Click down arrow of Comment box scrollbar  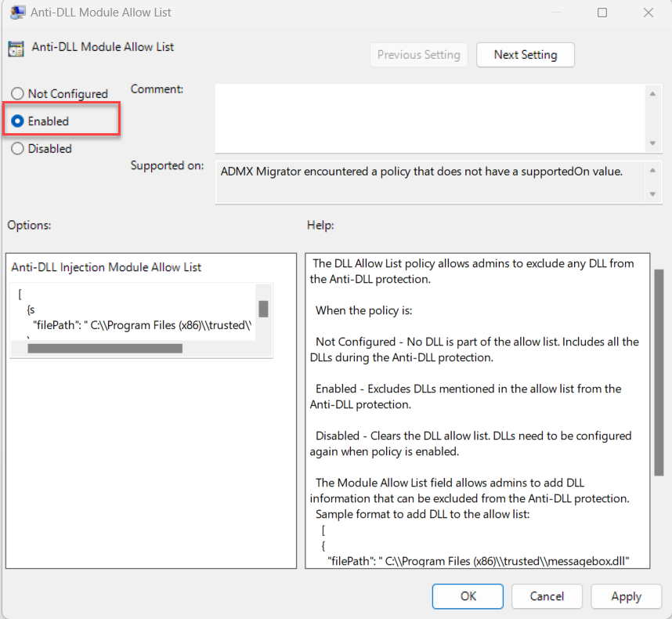tap(652, 143)
